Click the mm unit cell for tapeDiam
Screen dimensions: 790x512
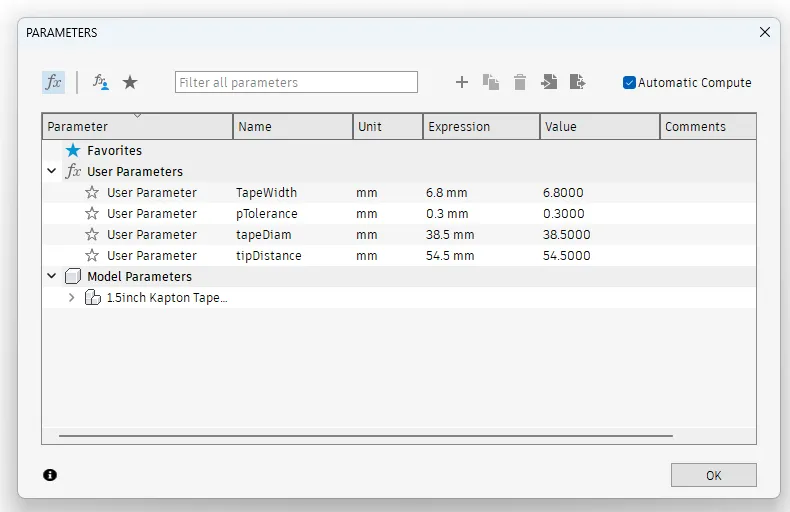(367, 234)
